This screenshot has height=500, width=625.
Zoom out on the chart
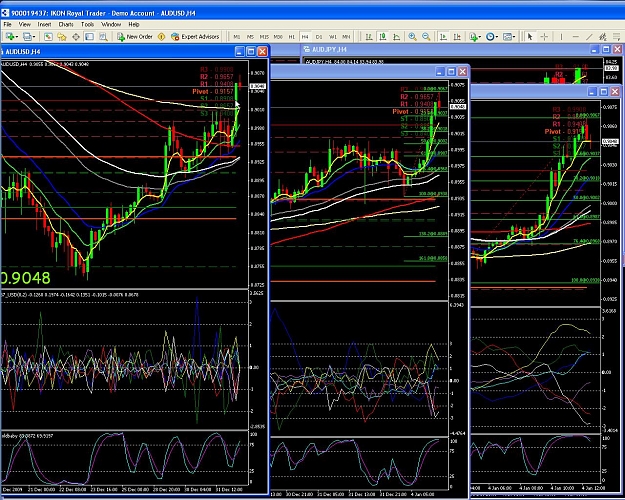tap(426, 37)
